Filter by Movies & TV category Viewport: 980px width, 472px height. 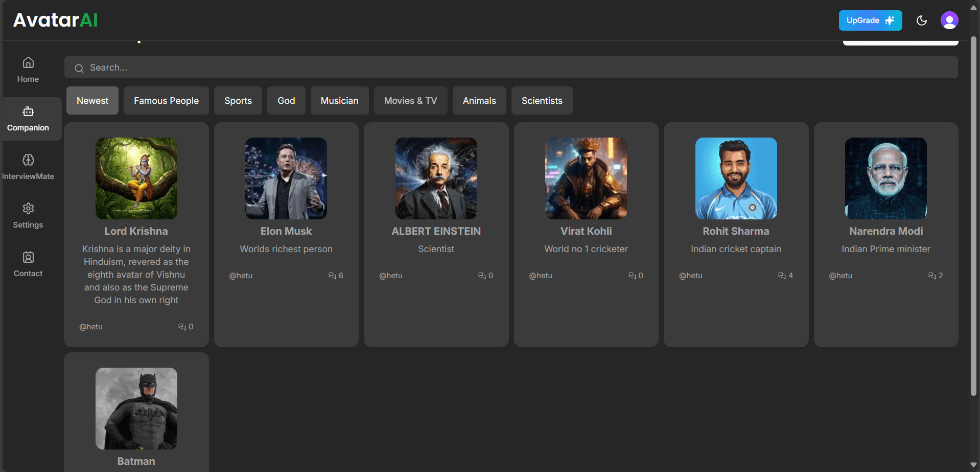pyautogui.click(x=411, y=101)
